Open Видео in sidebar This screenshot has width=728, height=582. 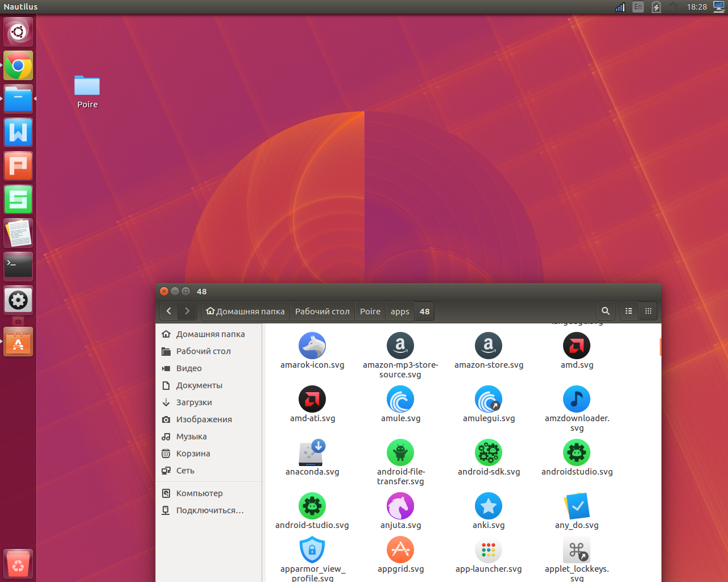click(209, 368)
